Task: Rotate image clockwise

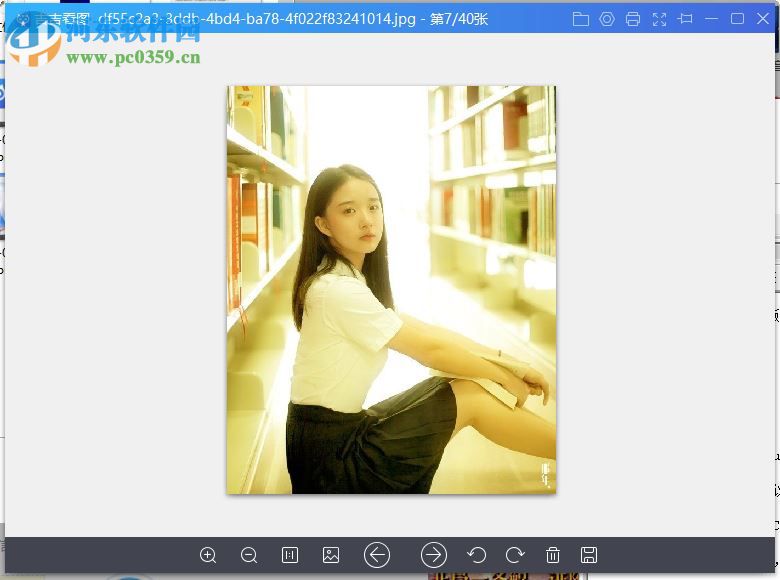Action: (515, 555)
